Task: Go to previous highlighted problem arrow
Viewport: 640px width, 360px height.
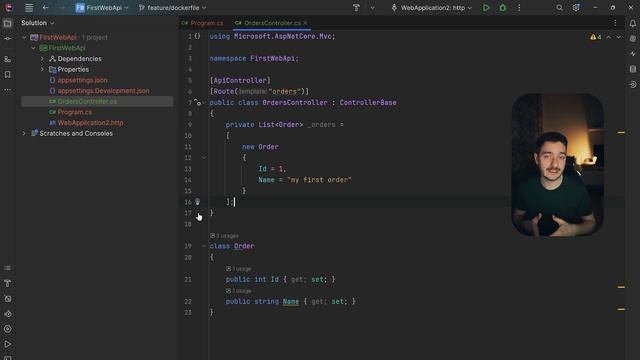Action: click(x=609, y=37)
